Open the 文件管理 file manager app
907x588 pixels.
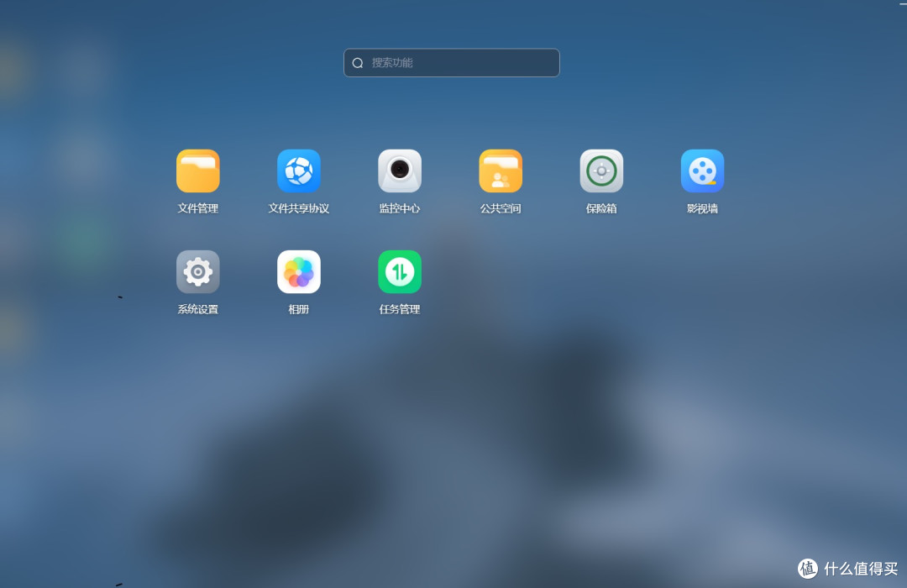[198, 171]
